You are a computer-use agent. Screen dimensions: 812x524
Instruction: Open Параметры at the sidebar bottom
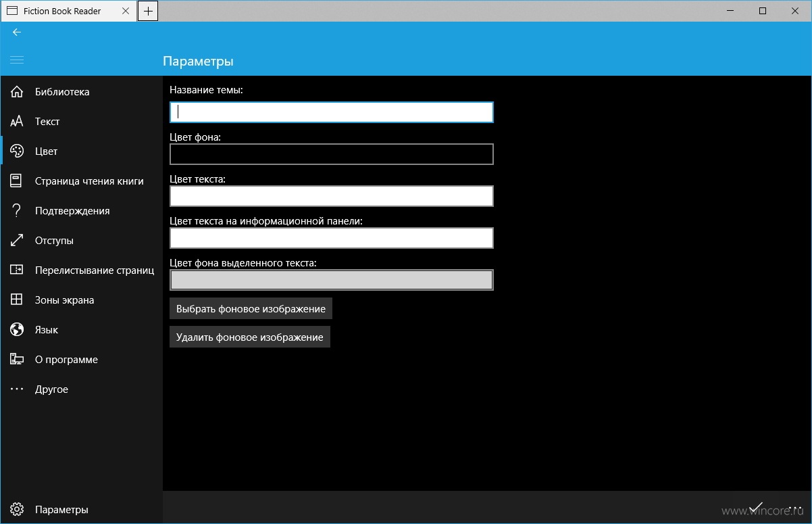click(x=81, y=510)
